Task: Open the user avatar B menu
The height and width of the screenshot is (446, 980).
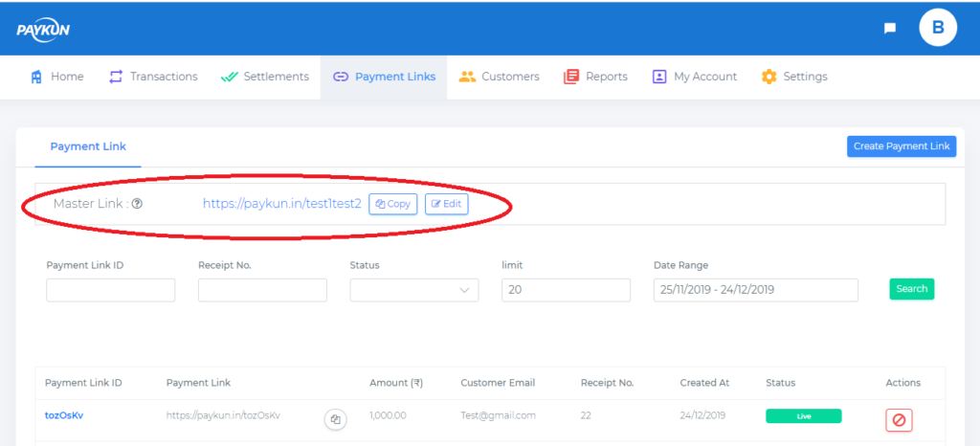Action: point(938,28)
